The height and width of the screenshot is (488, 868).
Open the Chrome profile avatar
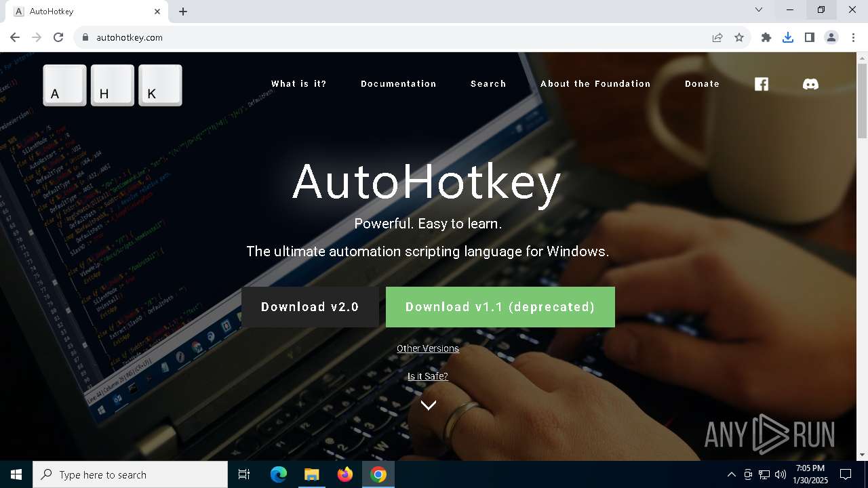coord(831,37)
